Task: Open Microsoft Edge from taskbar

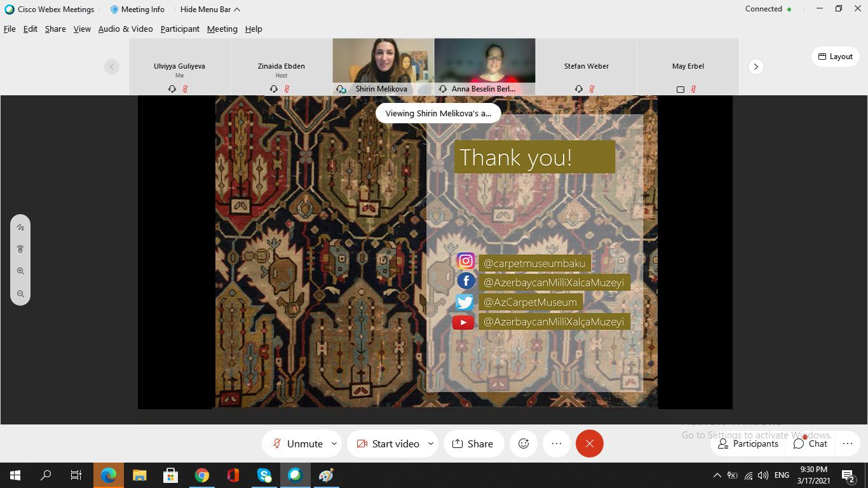Action: pyautogui.click(x=109, y=475)
